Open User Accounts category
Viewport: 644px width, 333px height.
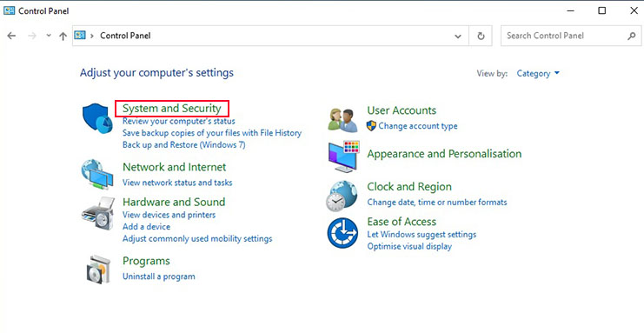(402, 110)
